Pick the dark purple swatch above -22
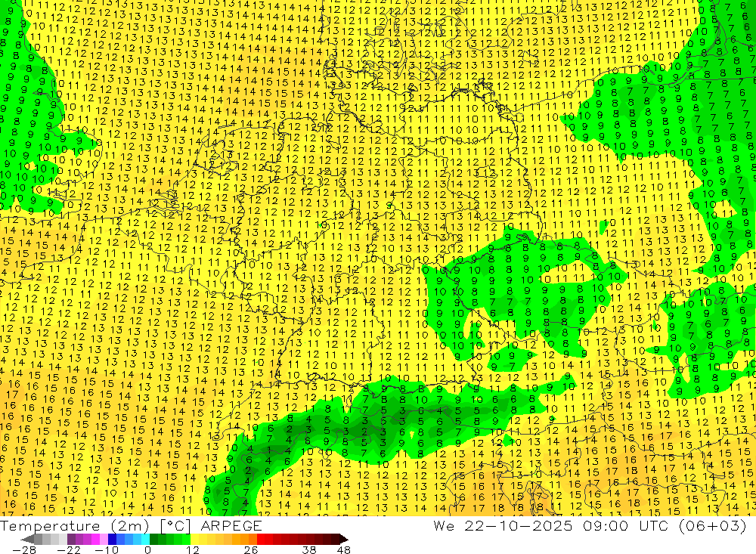756x554 pixels. point(71,539)
